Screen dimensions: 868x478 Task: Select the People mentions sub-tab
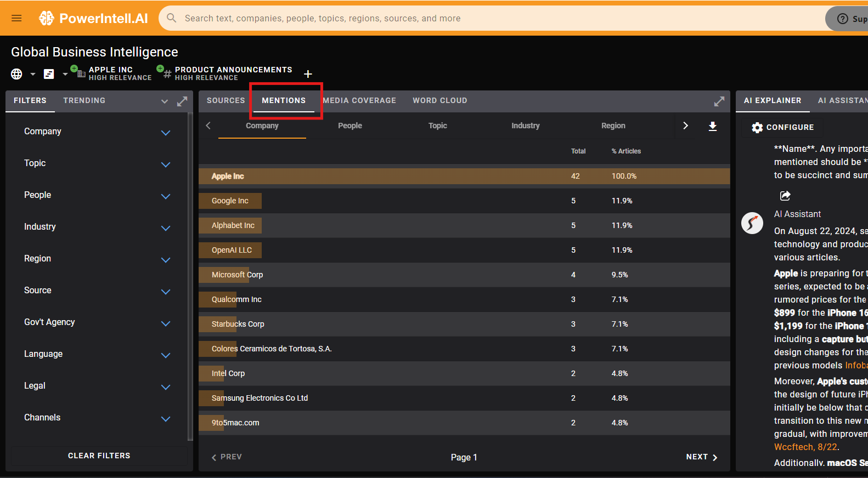(x=350, y=126)
